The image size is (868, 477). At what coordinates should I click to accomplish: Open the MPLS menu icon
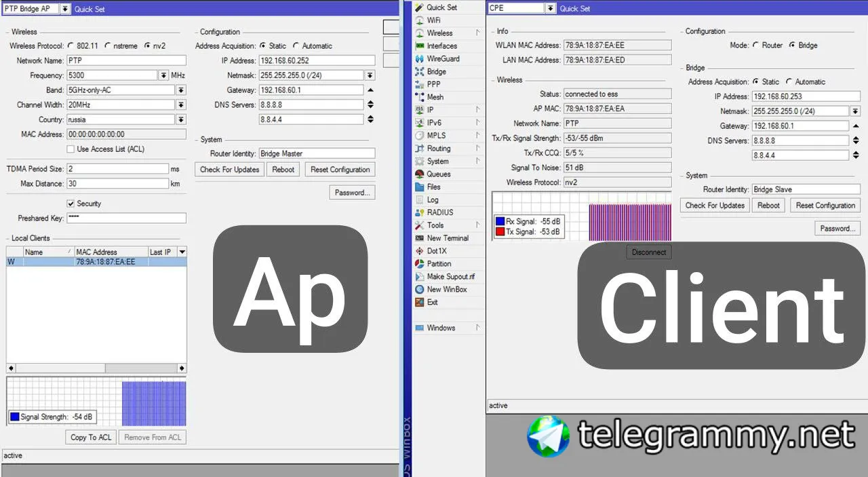[x=420, y=136]
